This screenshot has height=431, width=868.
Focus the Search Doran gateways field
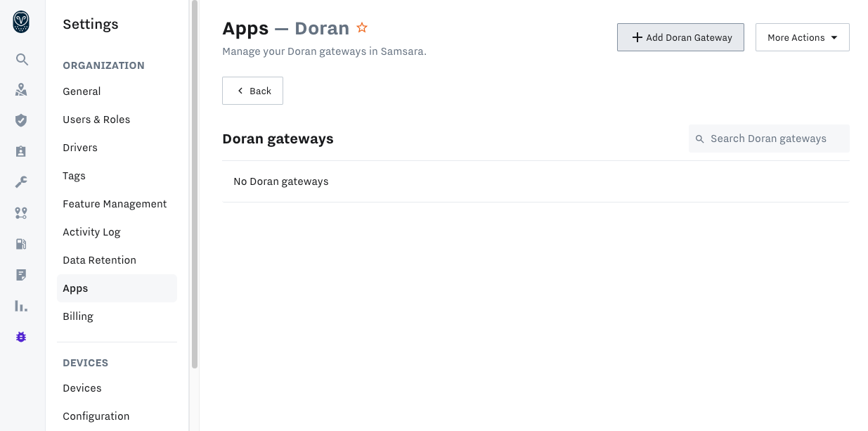point(769,139)
